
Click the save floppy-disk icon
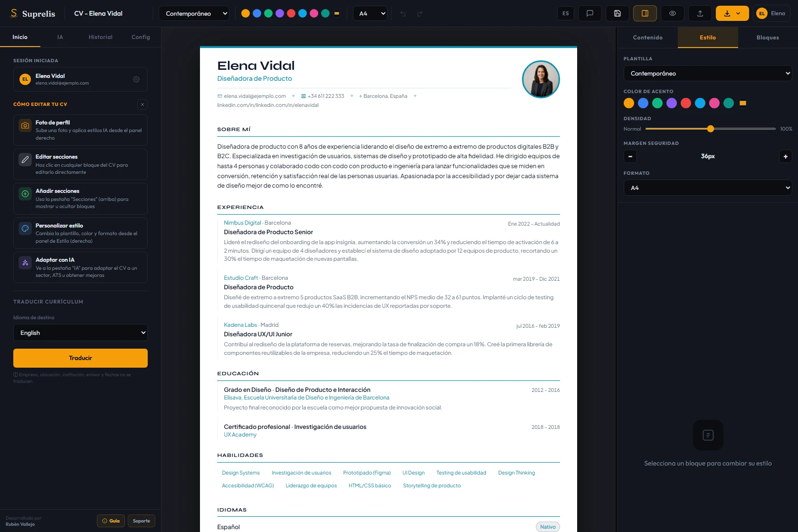(617, 13)
